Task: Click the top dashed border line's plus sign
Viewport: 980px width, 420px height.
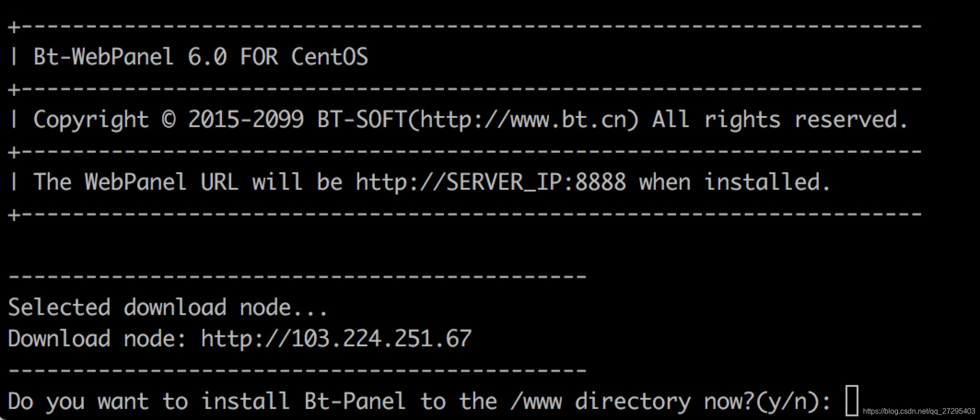Action: pos(14,27)
